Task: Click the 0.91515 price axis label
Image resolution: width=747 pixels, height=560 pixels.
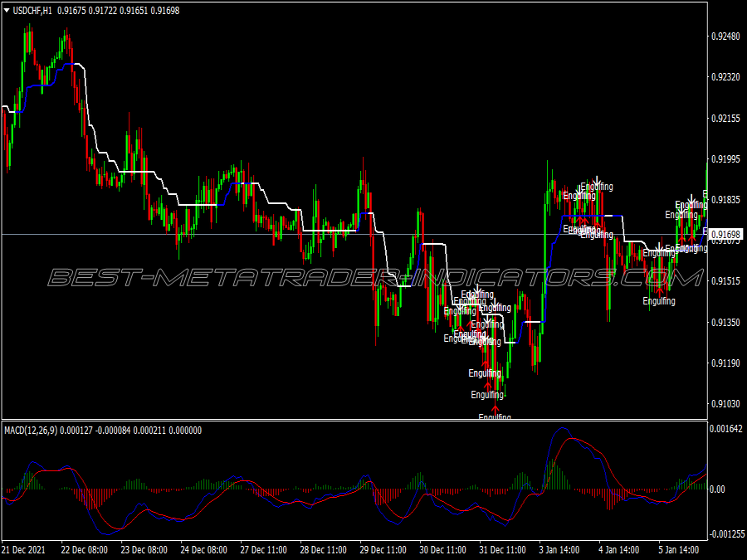Action: point(726,281)
